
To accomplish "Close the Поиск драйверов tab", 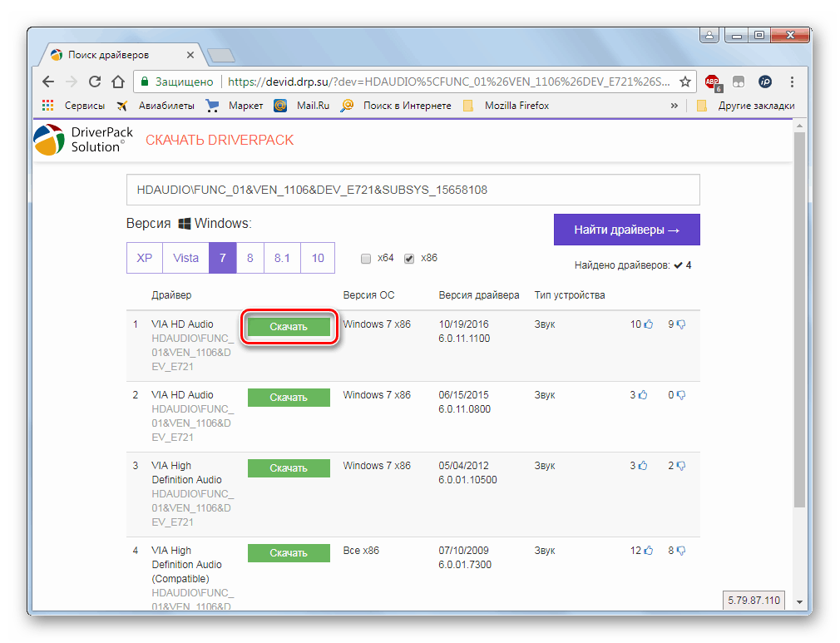I will (190, 55).
